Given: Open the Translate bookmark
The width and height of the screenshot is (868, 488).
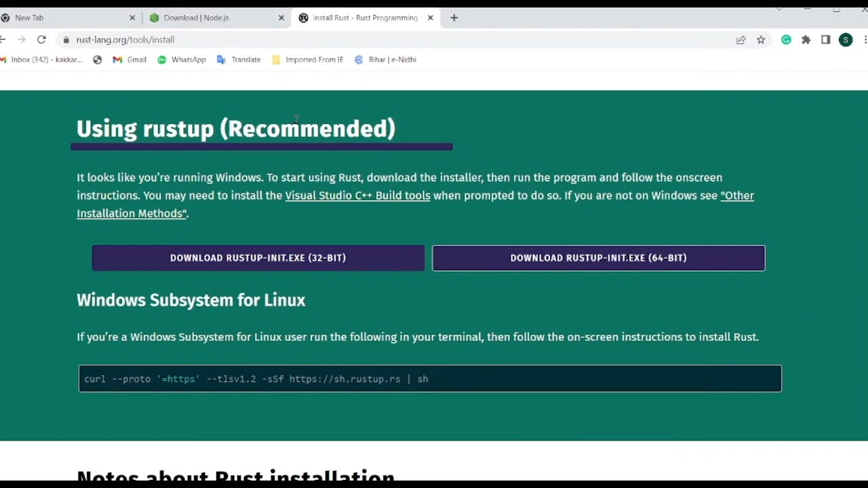Looking at the screenshot, I should click(239, 60).
